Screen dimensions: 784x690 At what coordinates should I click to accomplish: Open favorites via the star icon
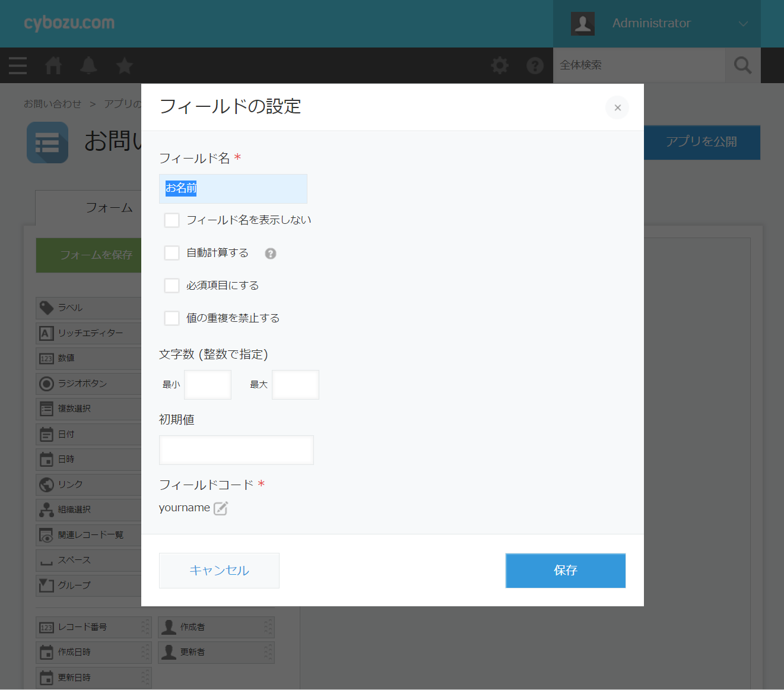[125, 65]
